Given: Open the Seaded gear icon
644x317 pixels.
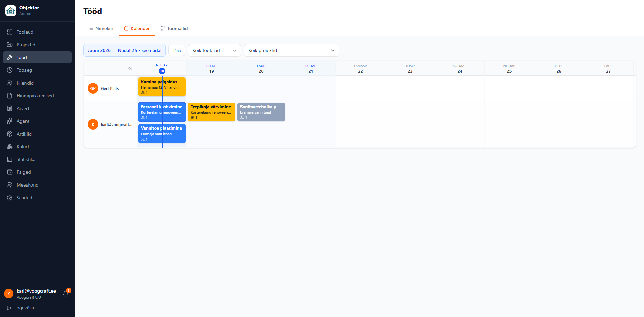Looking at the screenshot, I should pyautogui.click(x=10, y=198).
